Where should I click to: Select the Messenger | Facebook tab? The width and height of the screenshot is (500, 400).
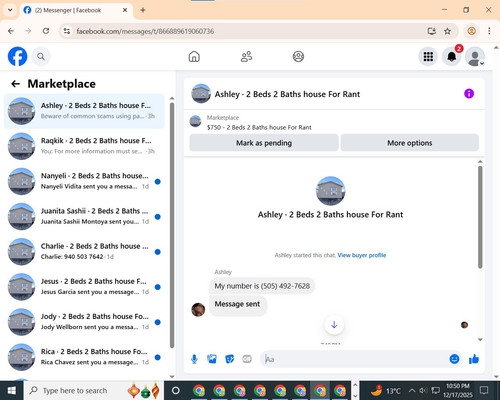click(76, 10)
